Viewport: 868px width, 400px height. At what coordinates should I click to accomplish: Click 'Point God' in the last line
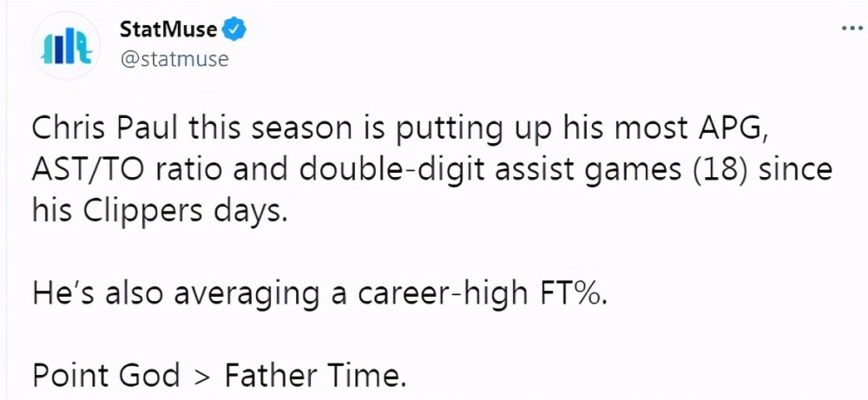click(x=106, y=376)
